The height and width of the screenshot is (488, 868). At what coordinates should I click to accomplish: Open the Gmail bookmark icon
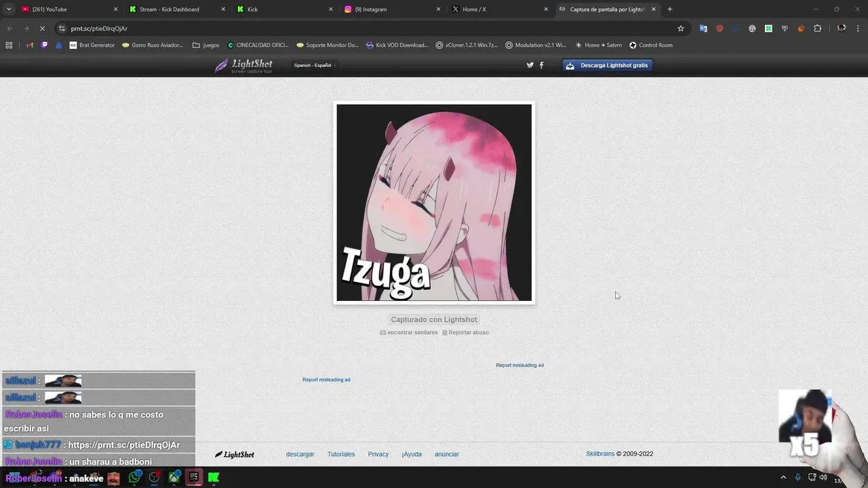pos(29,45)
